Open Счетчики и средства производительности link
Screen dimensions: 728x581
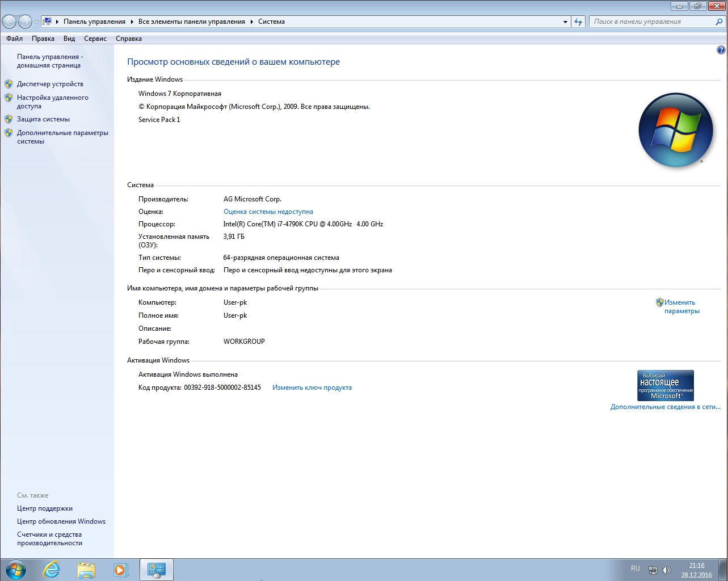pos(49,538)
